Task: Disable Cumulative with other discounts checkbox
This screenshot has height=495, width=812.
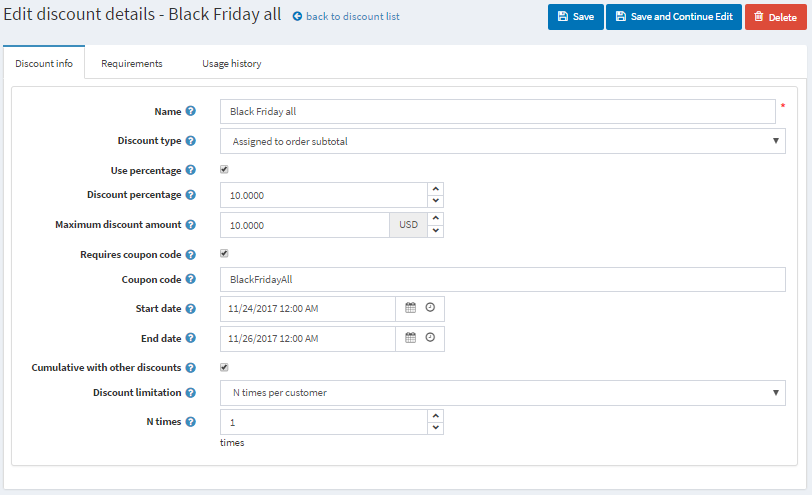Action: click(x=224, y=367)
